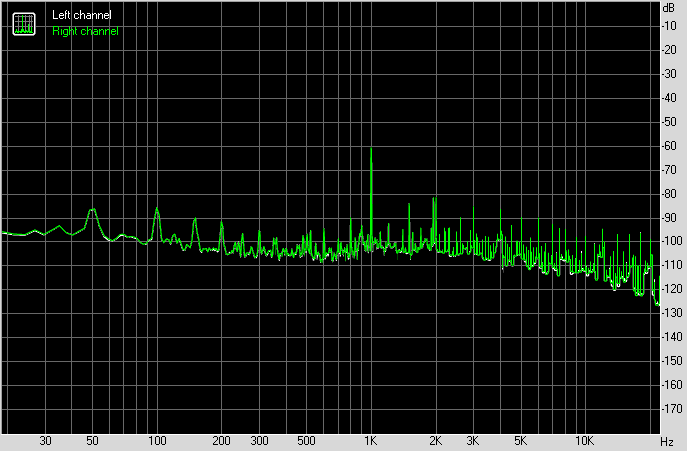687x451 pixels.
Task: Click the "500" frequency axis label
Action: [306, 441]
